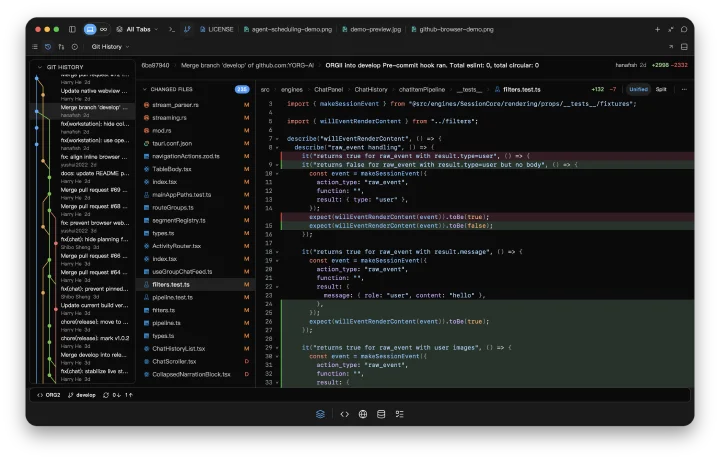Click the add new tab plus icon

pyautogui.click(x=657, y=29)
